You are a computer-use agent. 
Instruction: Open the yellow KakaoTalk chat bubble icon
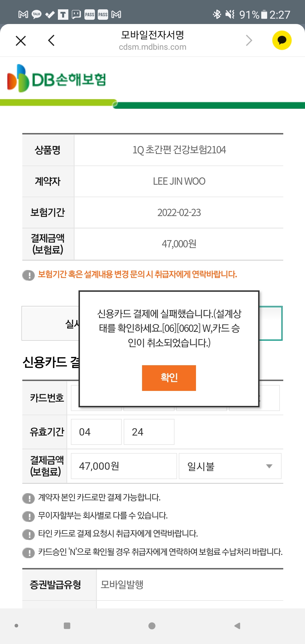(282, 40)
